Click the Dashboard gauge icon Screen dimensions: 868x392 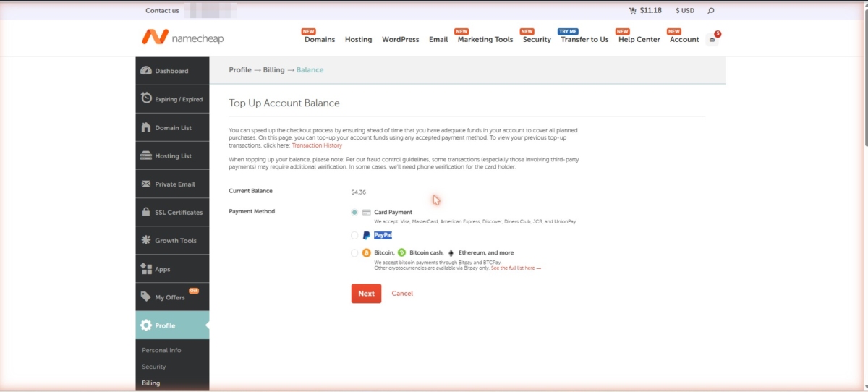(146, 71)
